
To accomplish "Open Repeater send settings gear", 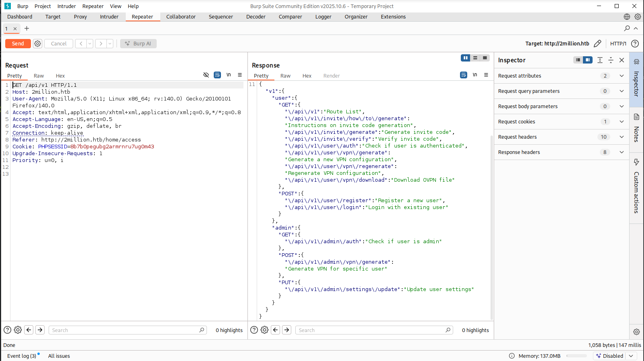I will pos(37,43).
